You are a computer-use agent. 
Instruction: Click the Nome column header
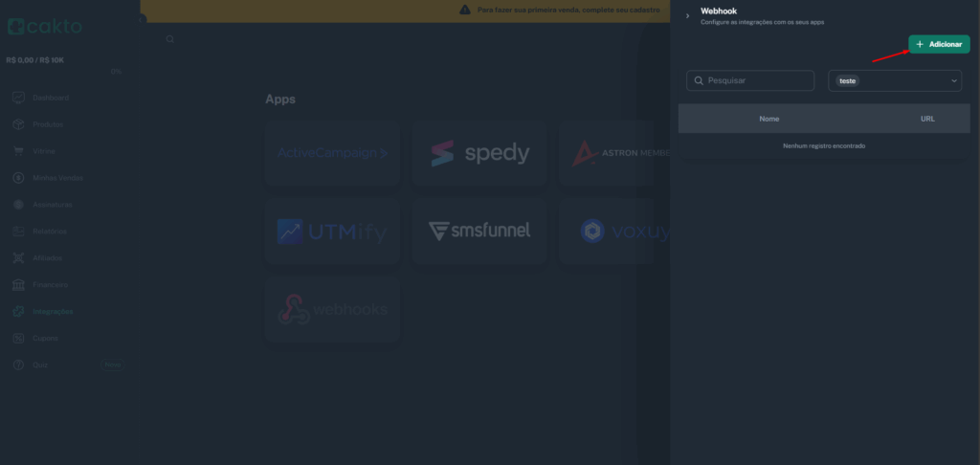[x=768, y=119]
